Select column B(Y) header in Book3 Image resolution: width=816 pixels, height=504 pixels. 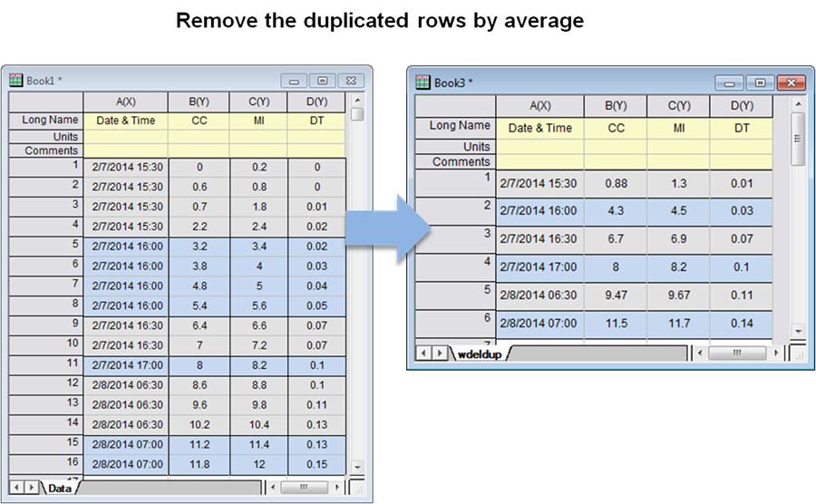(x=616, y=106)
